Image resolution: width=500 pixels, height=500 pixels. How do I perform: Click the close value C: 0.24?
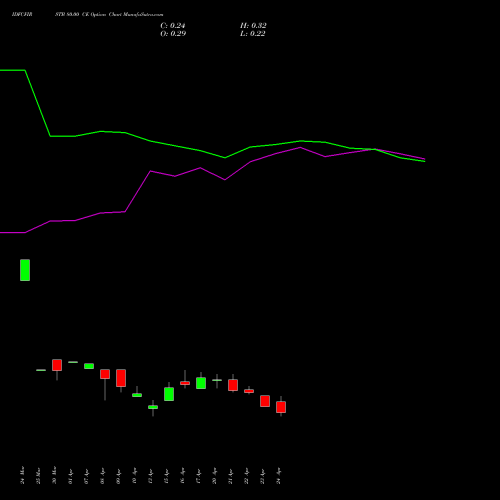point(173,26)
